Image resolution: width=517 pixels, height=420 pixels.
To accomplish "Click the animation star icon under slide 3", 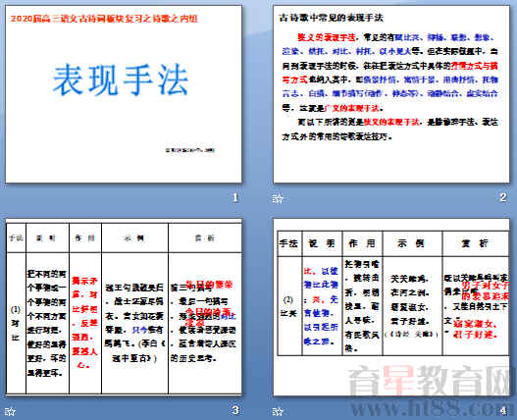I will pyautogui.click(x=10, y=411).
